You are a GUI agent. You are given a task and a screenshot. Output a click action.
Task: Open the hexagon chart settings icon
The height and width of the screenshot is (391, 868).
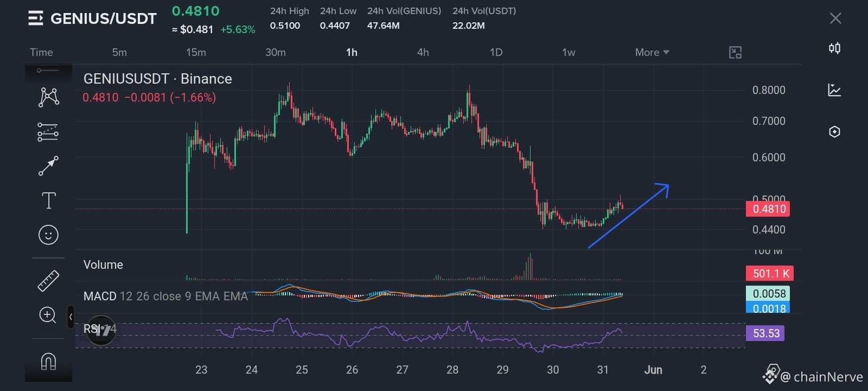tap(834, 132)
